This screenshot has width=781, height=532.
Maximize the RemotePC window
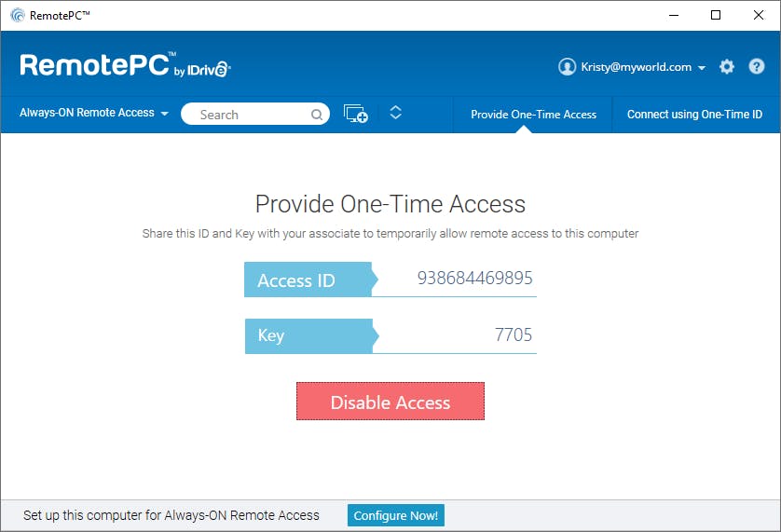[716, 16]
